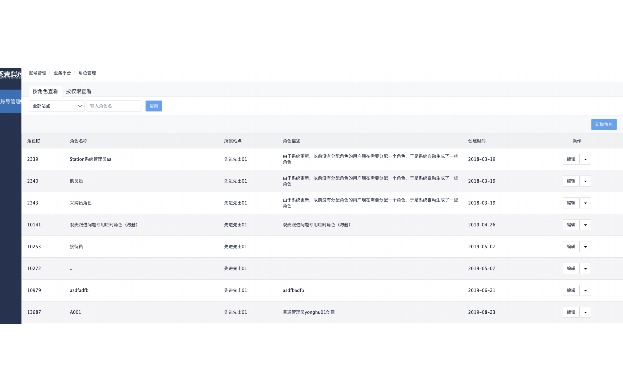623x392 pixels.
Task: Click the role name column header
Action: point(78,141)
